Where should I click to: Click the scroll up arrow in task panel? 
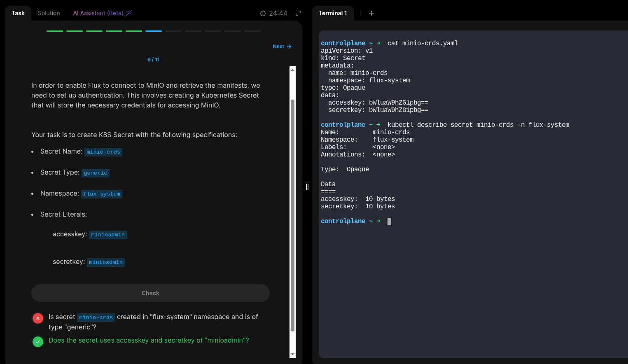[x=292, y=70]
